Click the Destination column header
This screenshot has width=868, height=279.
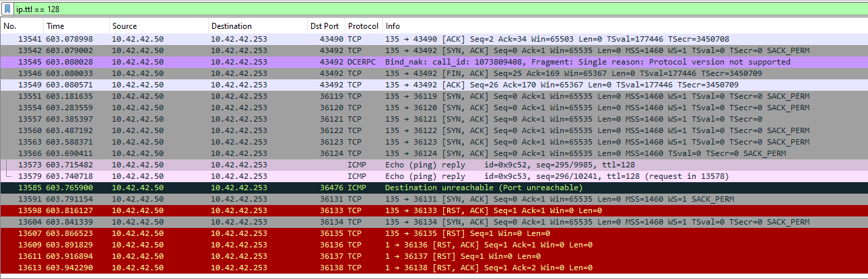[x=258, y=26]
